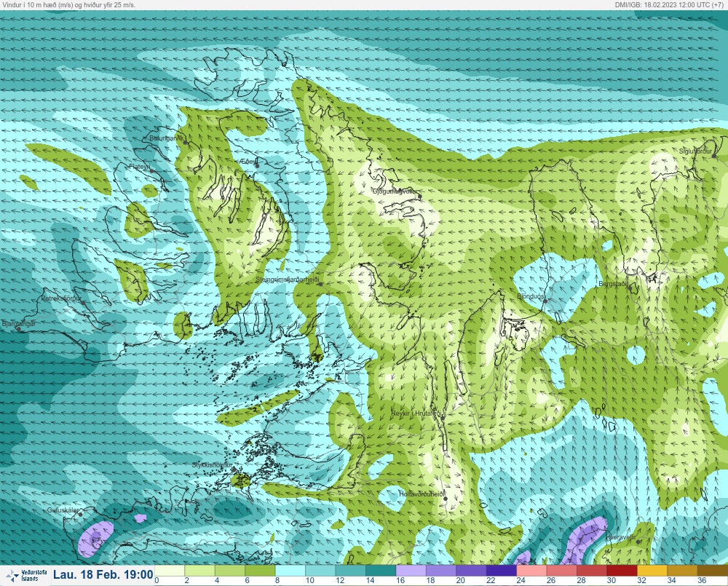Screen dimensions: 728x586
Task: Click the Holtavörðuheiði station label
Action: (422, 494)
